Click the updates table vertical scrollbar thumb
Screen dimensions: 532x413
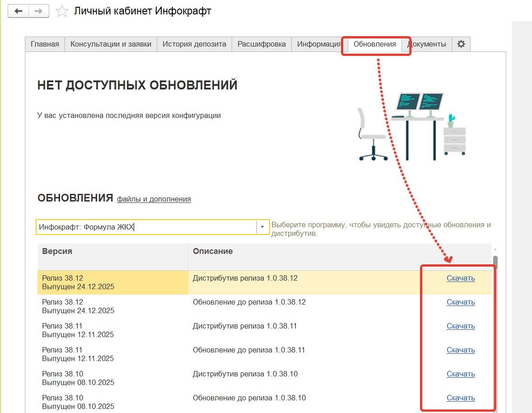[495, 263]
